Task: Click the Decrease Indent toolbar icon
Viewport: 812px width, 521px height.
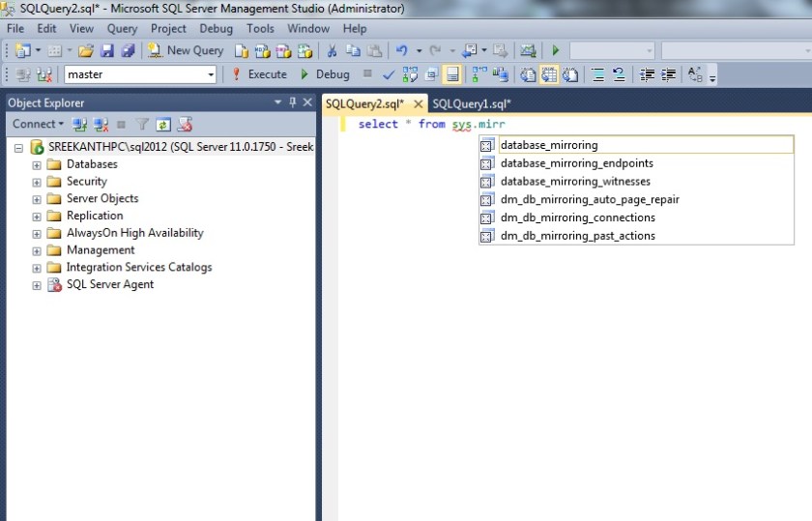Action: pos(647,74)
